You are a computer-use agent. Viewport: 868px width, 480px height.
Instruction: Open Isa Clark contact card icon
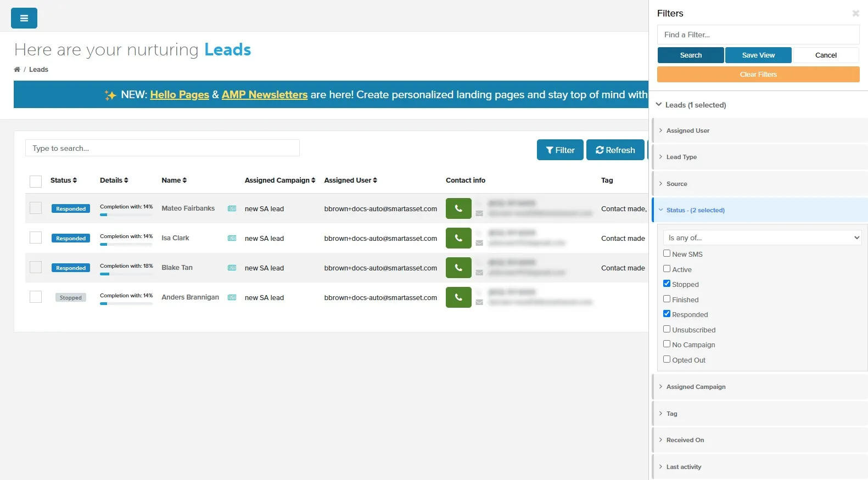pyautogui.click(x=232, y=238)
